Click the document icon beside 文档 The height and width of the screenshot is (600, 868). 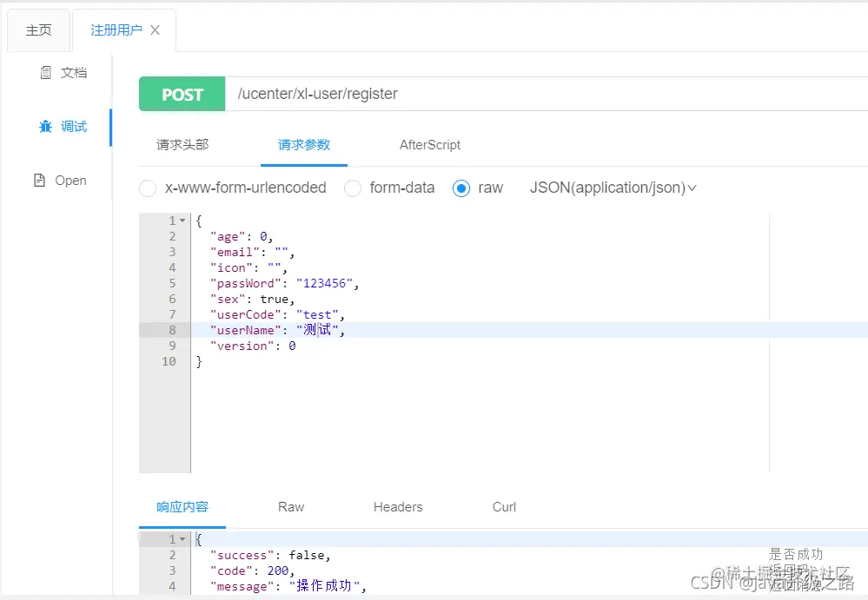point(46,72)
